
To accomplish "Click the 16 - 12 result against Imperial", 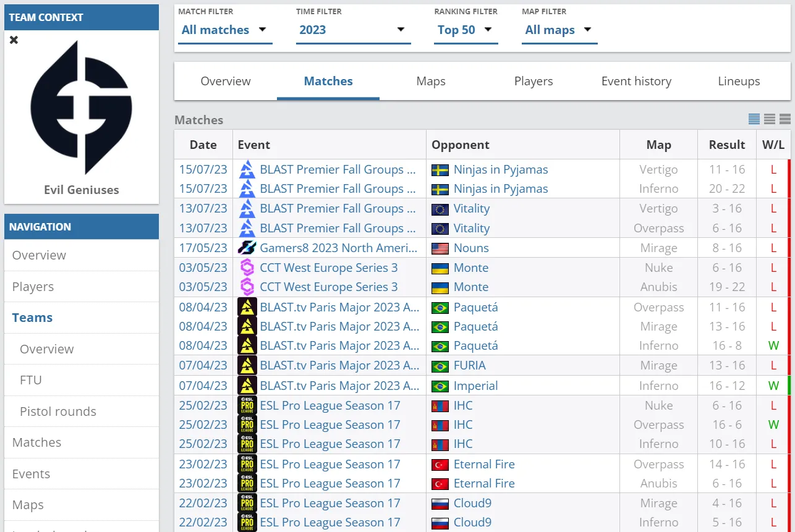I will pos(727,386).
